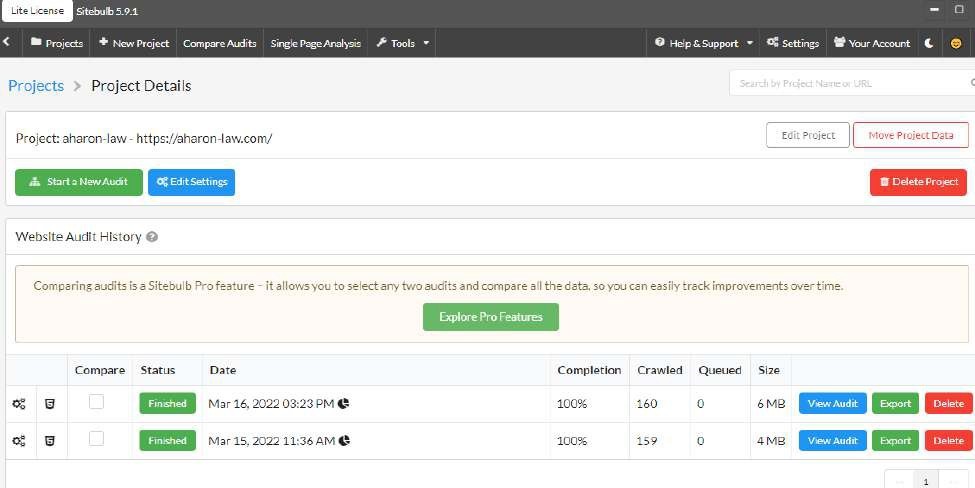Open New Project from navbar

point(134,43)
